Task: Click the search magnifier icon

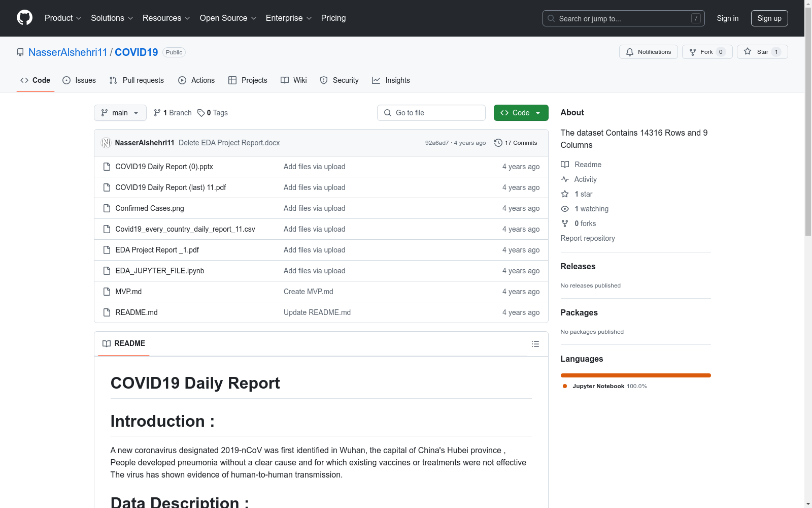Action: pyautogui.click(x=551, y=18)
